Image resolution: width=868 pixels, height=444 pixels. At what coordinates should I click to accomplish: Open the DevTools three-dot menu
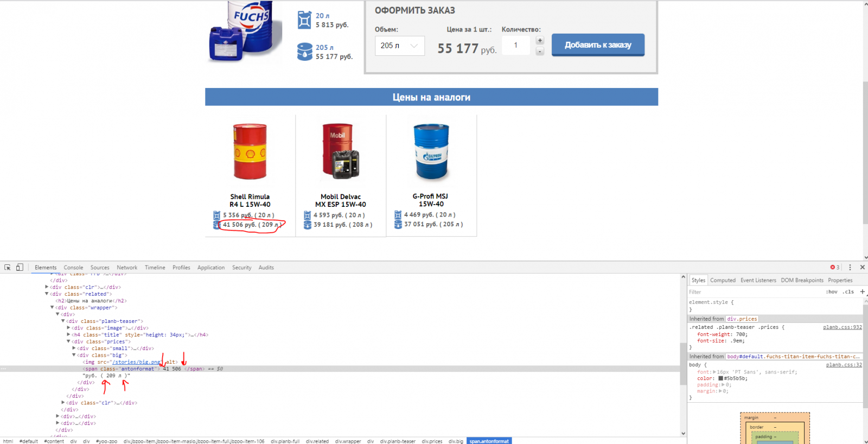pyautogui.click(x=850, y=267)
